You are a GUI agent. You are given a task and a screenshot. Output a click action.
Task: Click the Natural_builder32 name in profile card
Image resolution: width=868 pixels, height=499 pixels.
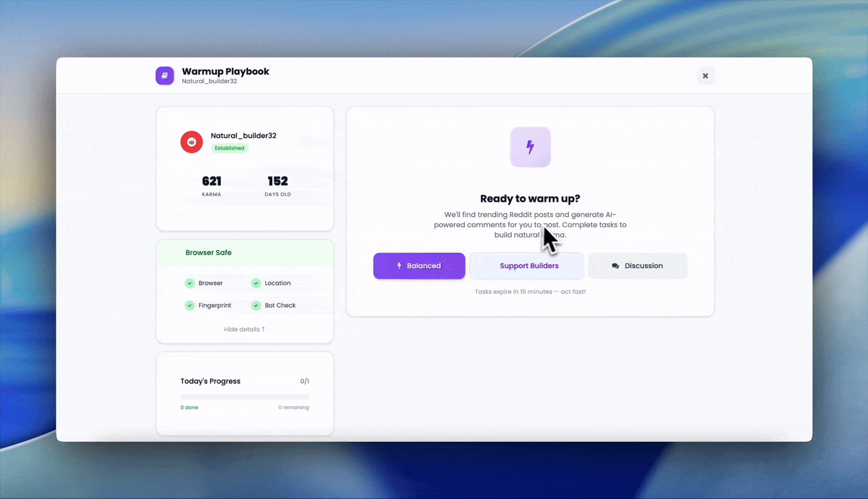[243, 136]
